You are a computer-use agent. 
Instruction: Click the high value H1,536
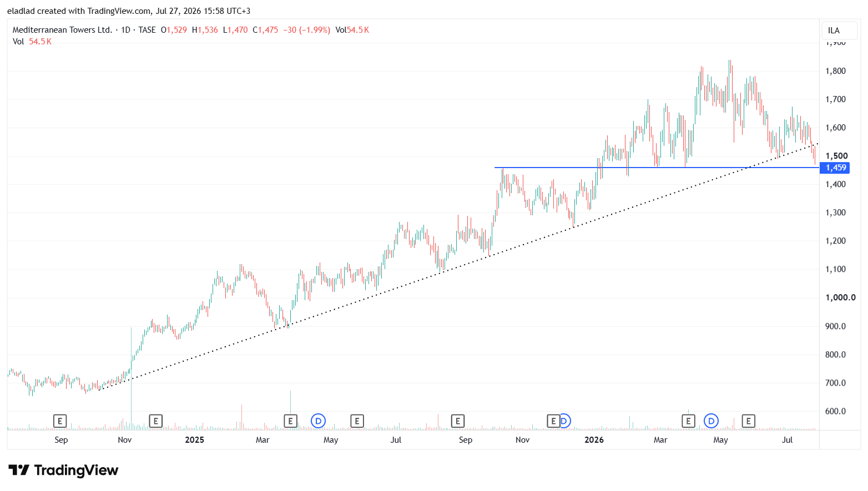pos(205,30)
